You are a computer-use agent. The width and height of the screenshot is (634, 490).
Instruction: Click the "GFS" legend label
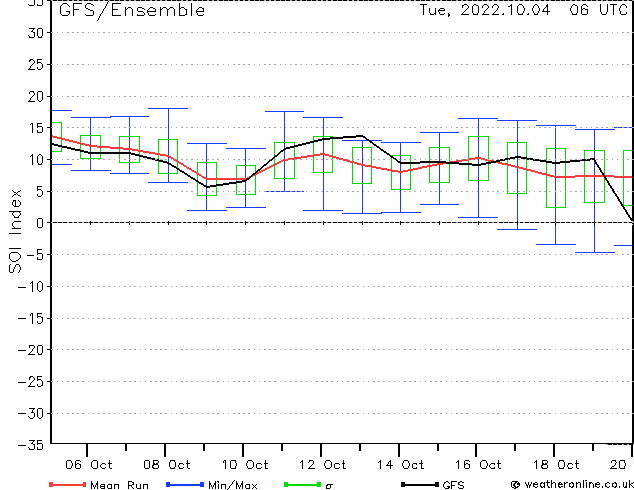(x=453, y=485)
